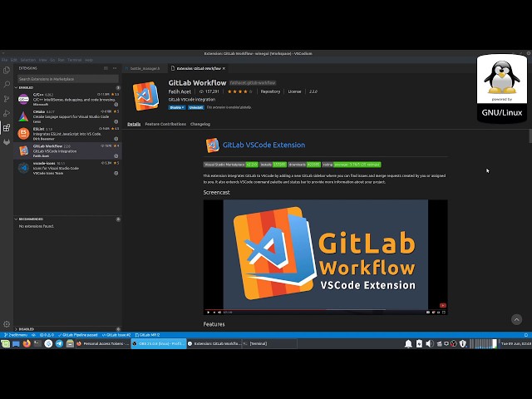Switch to the Feature Contributions tab

(x=165, y=124)
